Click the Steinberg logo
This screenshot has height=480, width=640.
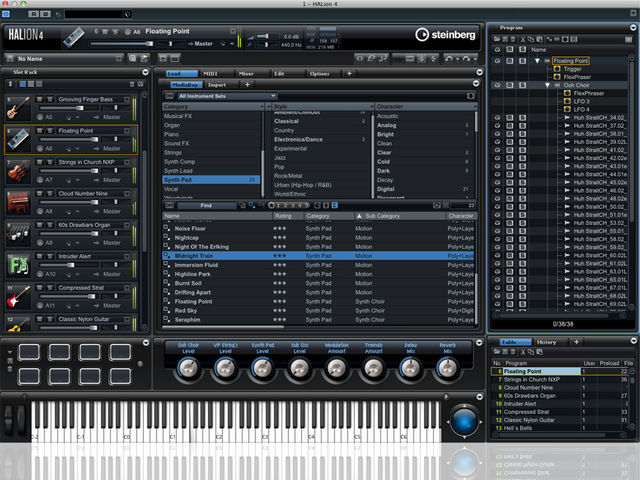[445, 35]
